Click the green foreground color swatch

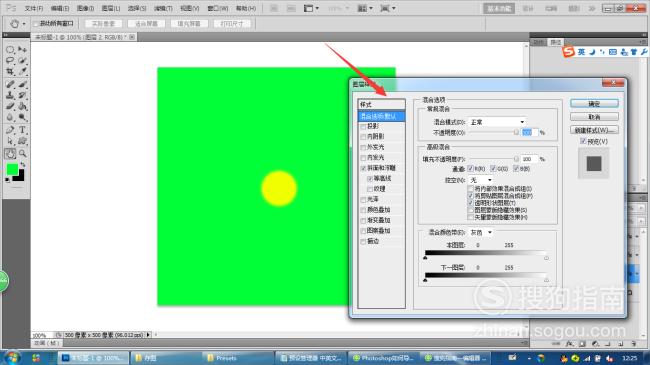tap(12, 169)
